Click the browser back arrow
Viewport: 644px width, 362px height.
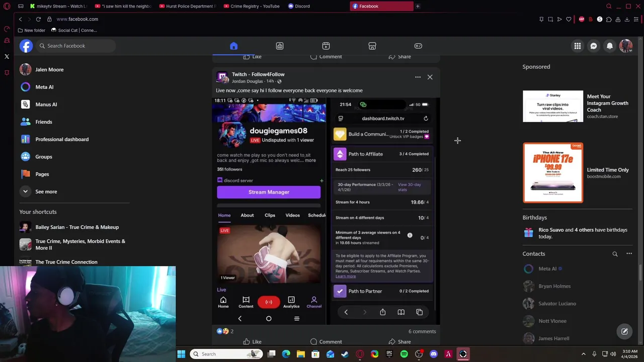(20, 19)
